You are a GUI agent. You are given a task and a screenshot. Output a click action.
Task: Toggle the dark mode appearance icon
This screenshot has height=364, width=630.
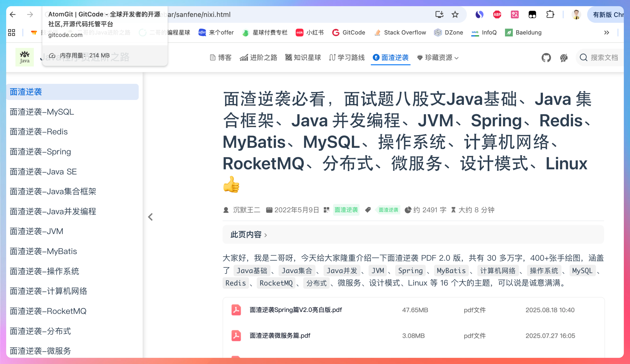(564, 58)
